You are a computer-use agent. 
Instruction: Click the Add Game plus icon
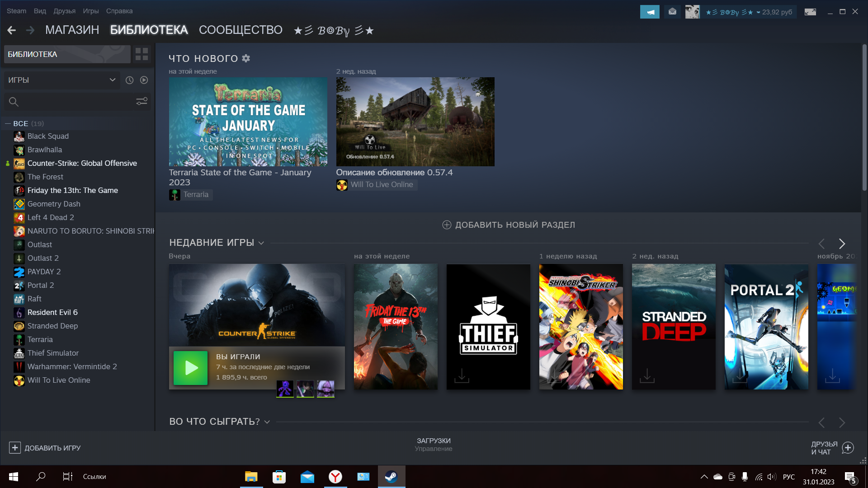point(14,448)
